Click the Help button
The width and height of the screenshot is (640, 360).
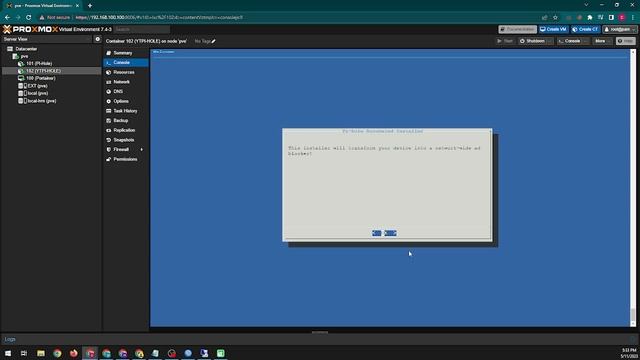(626, 41)
